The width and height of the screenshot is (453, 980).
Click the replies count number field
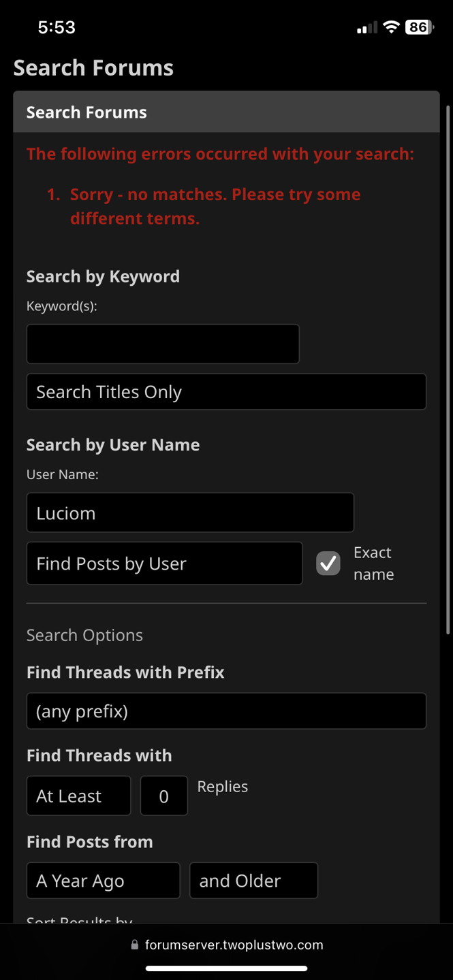coord(163,796)
